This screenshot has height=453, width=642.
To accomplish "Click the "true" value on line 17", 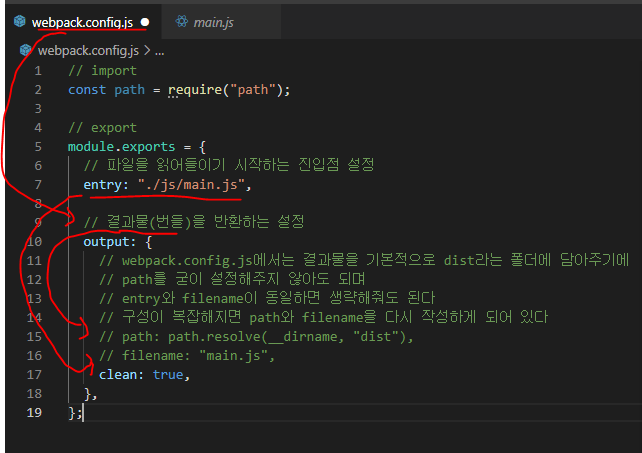I will pyautogui.click(x=168, y=374).
